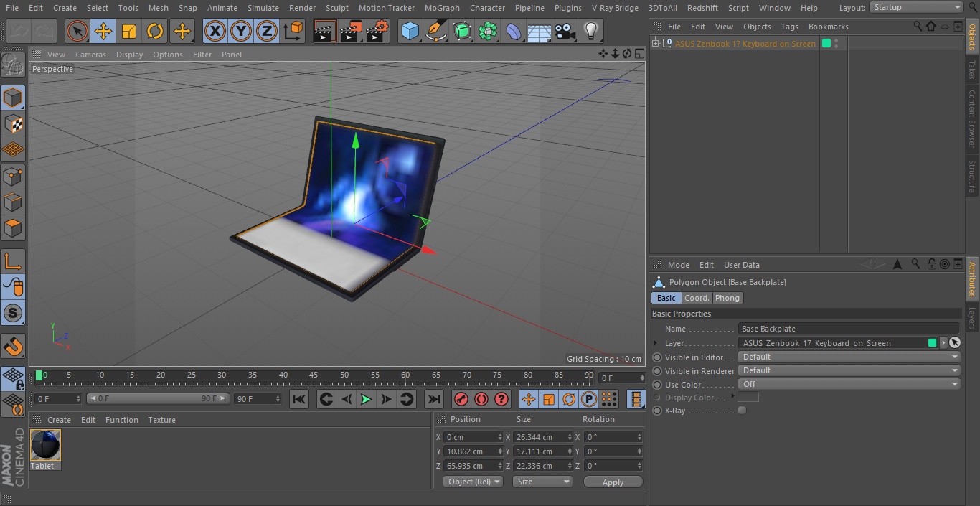The width and height of the screenshot is (980, 506).
Task: Click frame 45 on the timeline ruler
Action: [x=314, y=375]
